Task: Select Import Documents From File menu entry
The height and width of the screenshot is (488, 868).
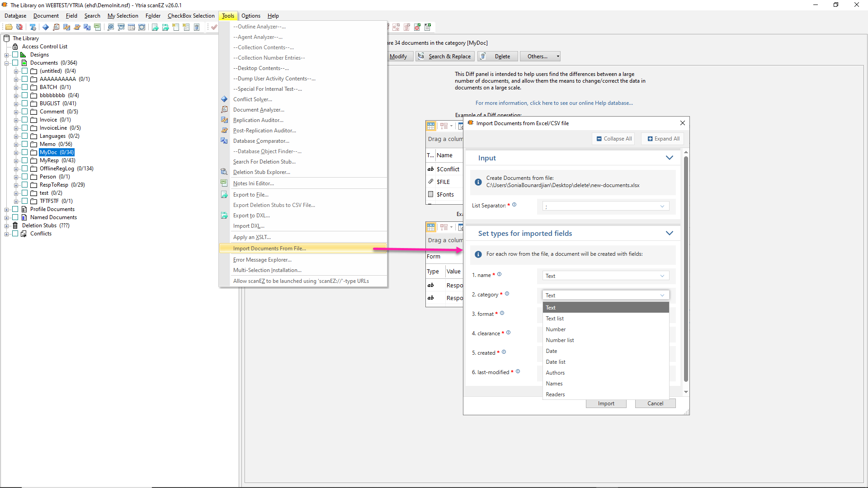Action: point(269,249)
